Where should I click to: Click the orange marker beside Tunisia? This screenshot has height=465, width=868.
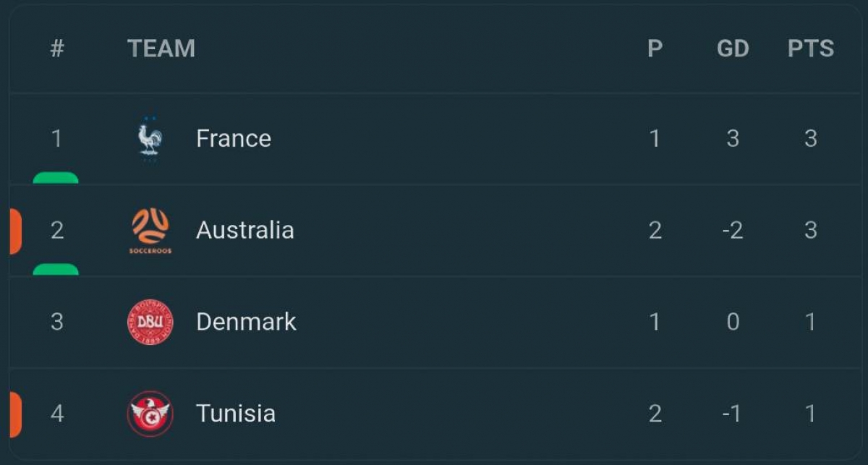(x=15, y=414)
